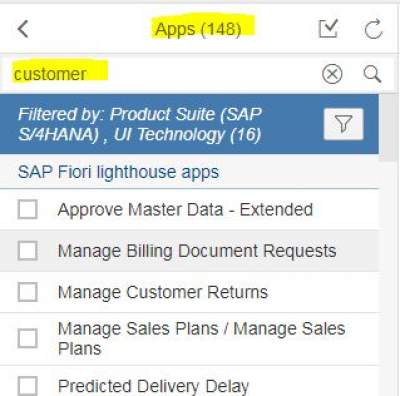400x396 pixels.
Task: Refresh the apps list
Action: [x=373, y=29]
